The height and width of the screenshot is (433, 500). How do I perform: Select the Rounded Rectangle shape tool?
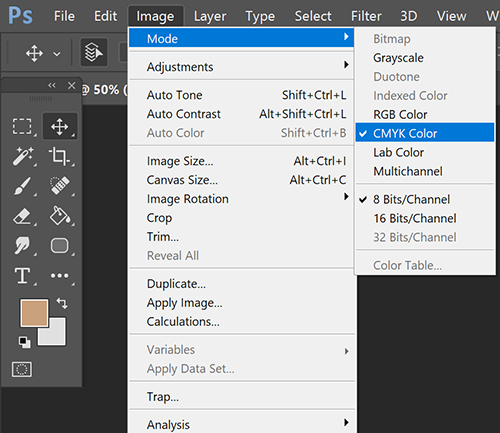(x=60, y=246)
